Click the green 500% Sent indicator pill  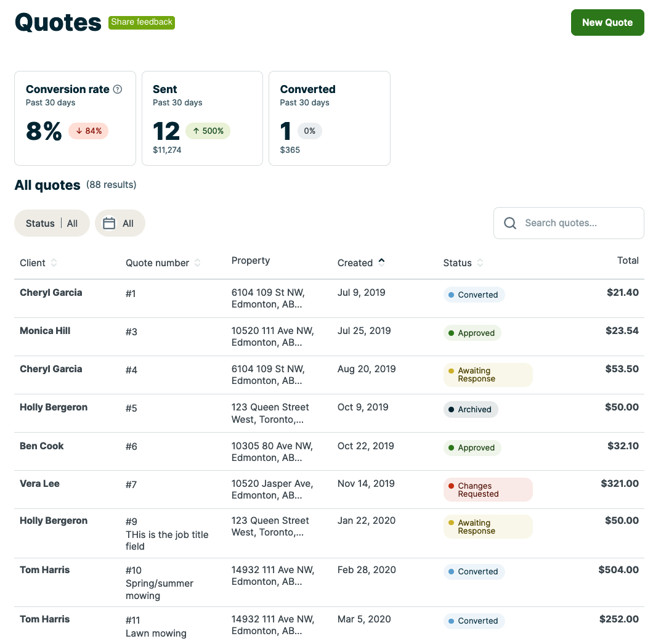(x=208, y=131)
